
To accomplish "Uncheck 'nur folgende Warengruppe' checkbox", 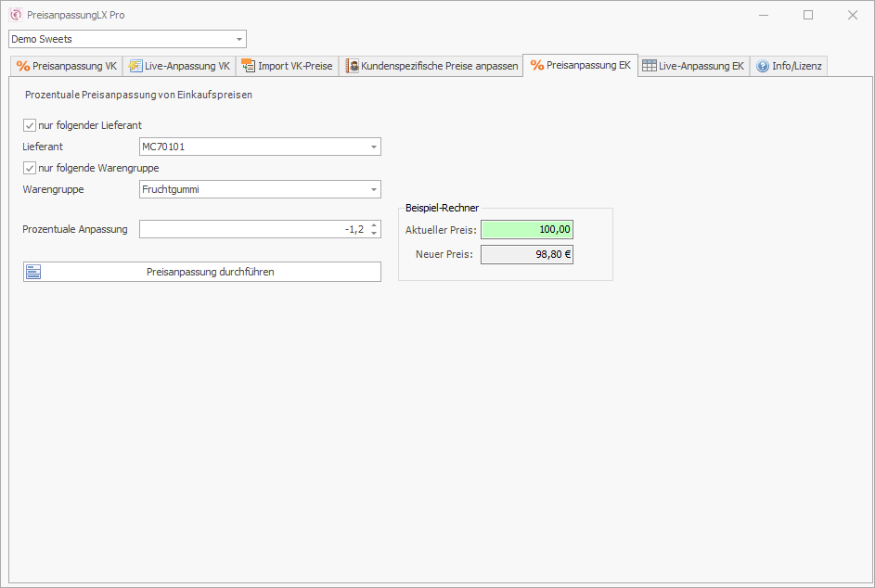I will (30, 168).
